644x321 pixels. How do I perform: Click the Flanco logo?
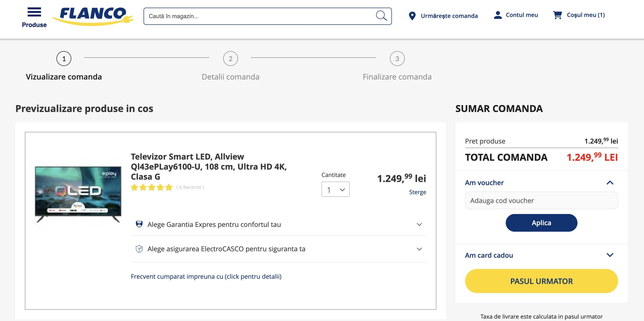click(x=93, y=16)
